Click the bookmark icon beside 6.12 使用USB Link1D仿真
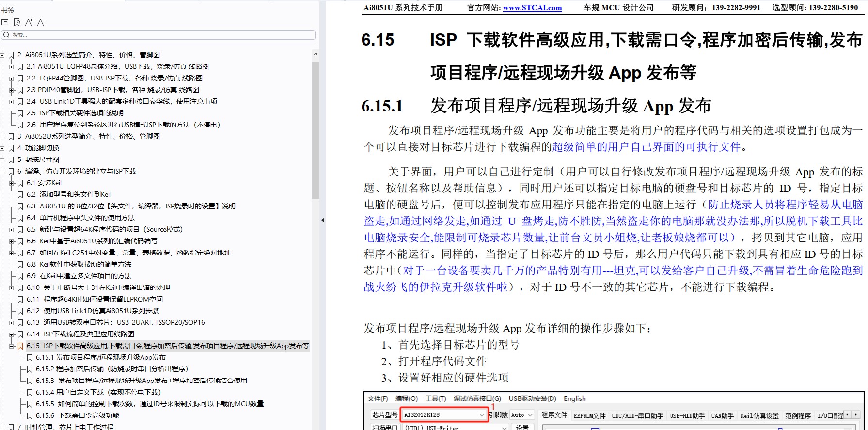 (x=20, y=311)
